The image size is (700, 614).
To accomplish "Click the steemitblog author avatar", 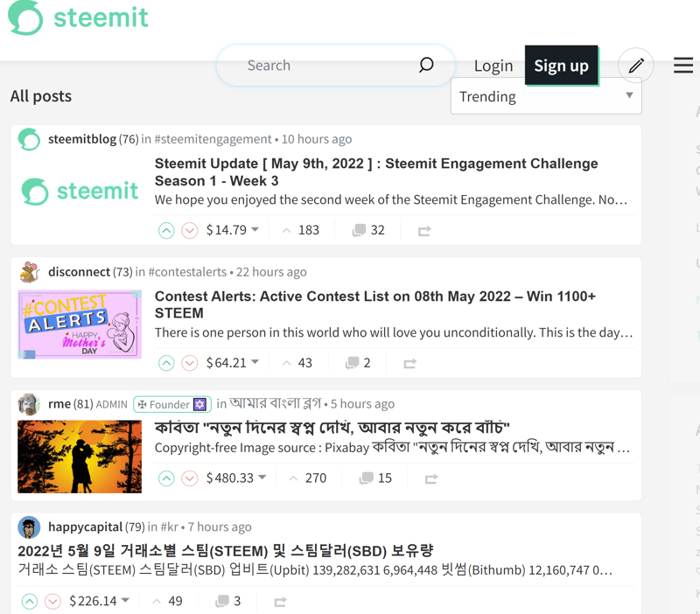I will point(30,139).
